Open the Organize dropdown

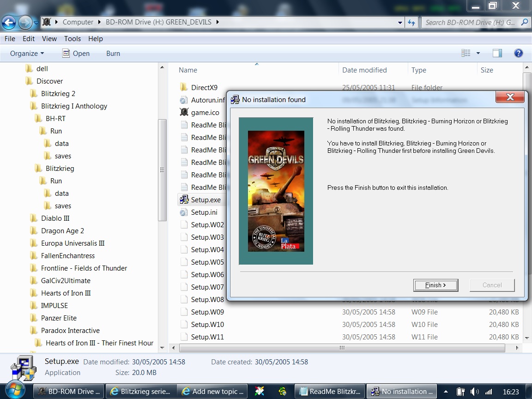click(27, 53)
